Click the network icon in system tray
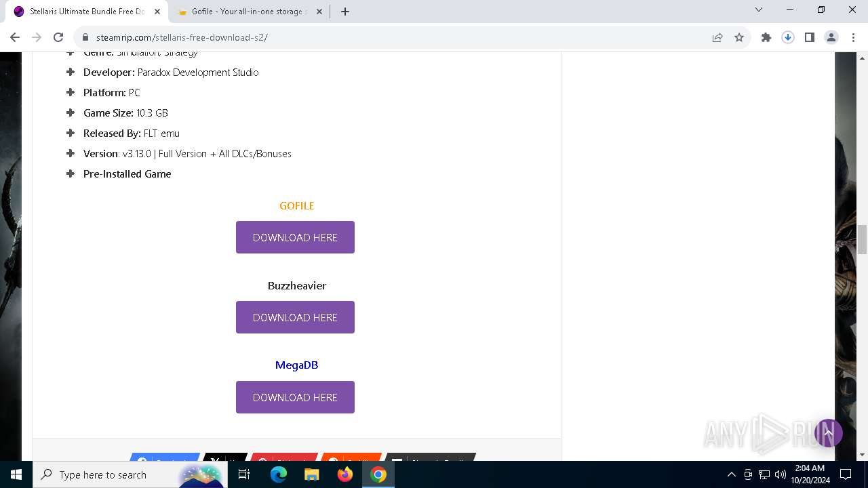The width and height of the screenshot is (868, 488). click(x=764, y=474)
